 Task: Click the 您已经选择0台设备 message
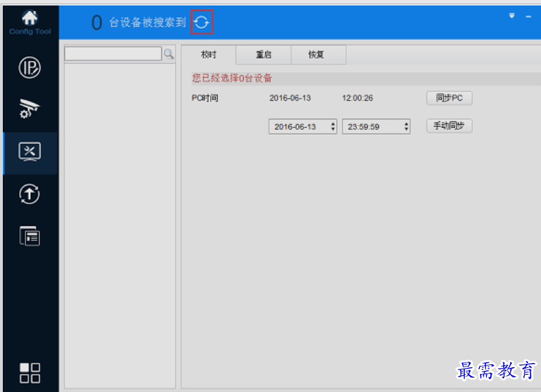tap(232, 78)
